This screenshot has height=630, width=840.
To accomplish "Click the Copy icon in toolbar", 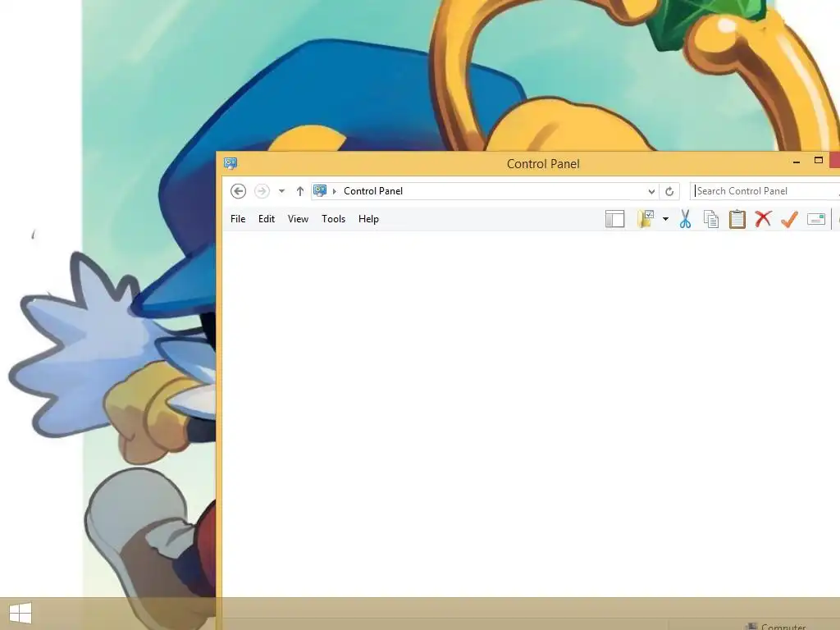I will [x=711, y=219].
